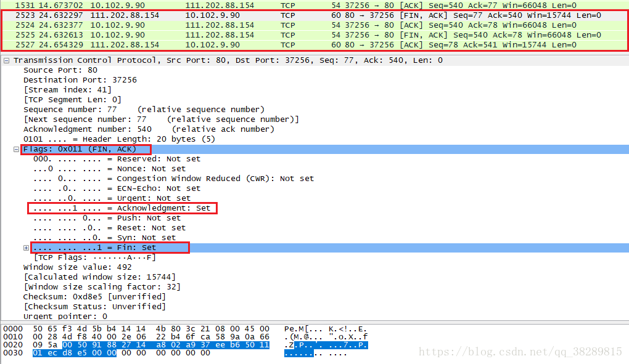Click highlighted hex bytes in row 0030
The image size is (629, 364).
coord(75,353)
